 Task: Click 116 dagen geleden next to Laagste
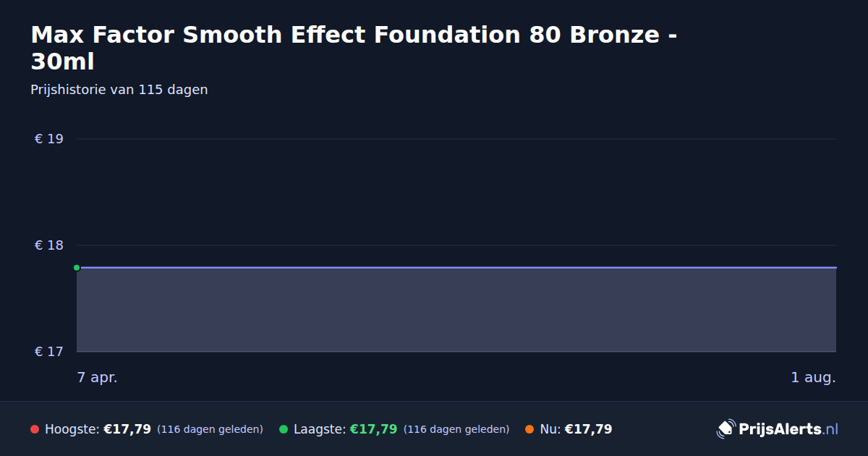pyautogui.click(x=456, y=429)
